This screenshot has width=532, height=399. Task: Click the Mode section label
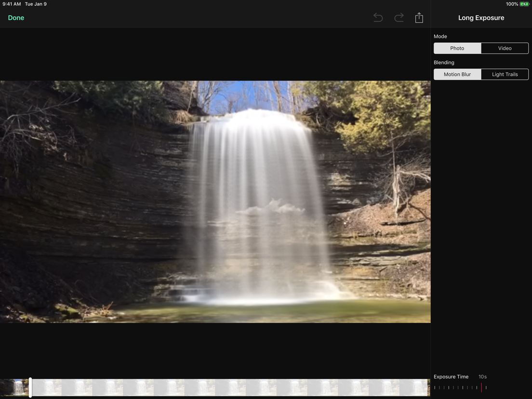coord(440,36)
